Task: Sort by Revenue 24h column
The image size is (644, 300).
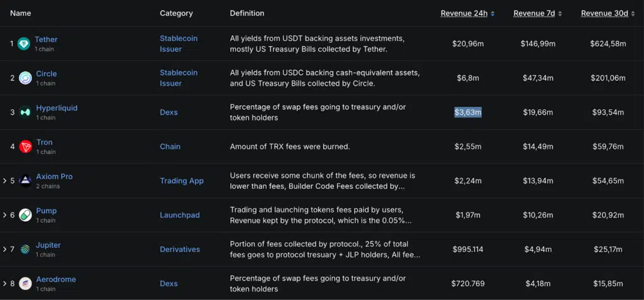Action: [467, 13]
